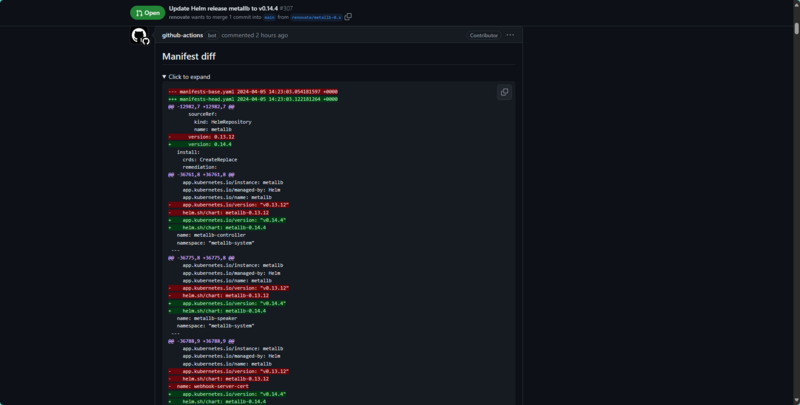800x405 pixels.
Task: Click the page's vertical scrollbar thumb
Action: pyautogui.click(x=796, y=29)
